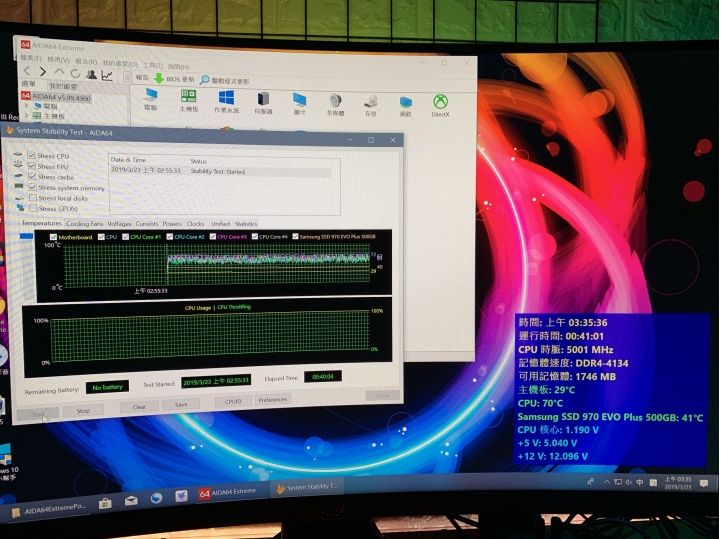Click Clear button in Stability Test
This screenshot has width=721, height=539.
click(x=139, y=407)
